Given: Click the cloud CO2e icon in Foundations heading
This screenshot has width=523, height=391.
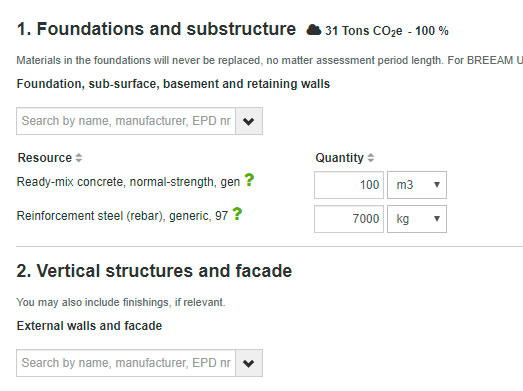Looking at the screenshot, I should tap(314, 30).
